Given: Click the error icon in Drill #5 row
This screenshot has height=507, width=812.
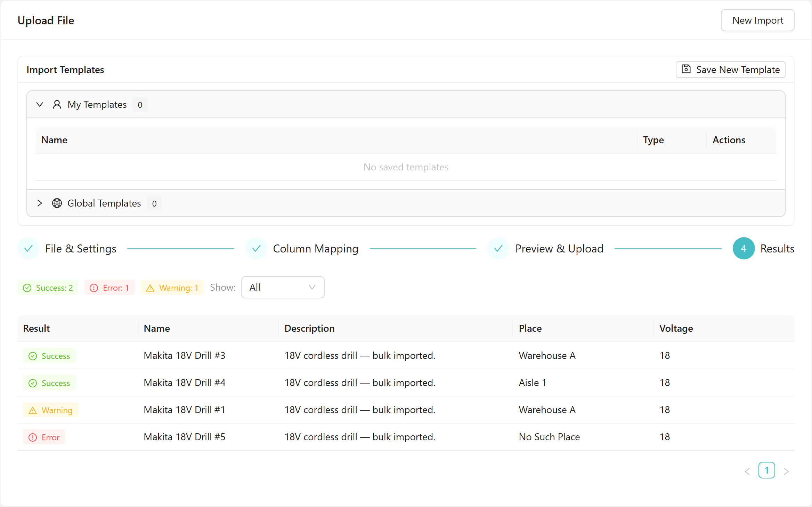Looking at the screenshot, I should 33,437.
